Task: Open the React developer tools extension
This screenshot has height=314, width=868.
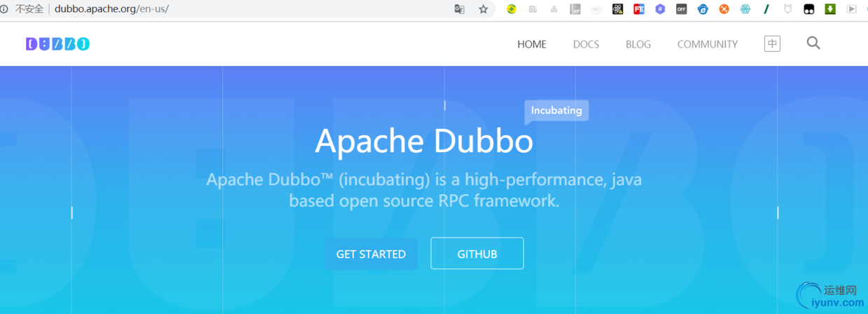Action: pos(617,9)
